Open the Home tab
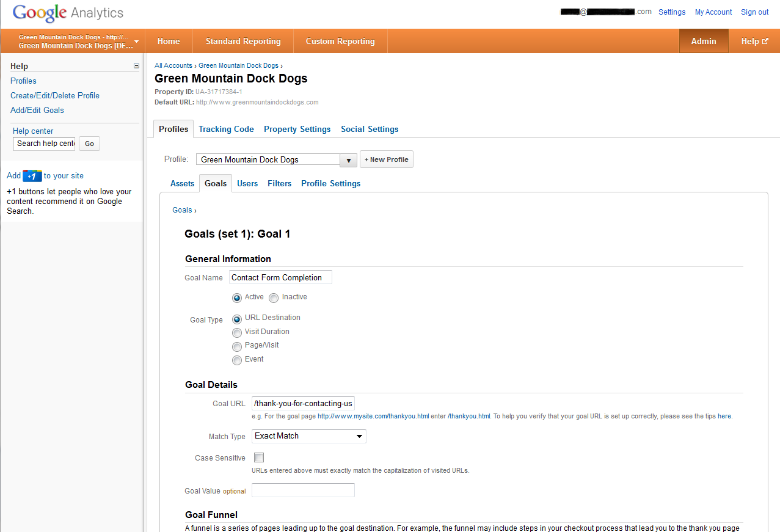This screenshot has height=532, width=780. [x=169, y=42]
